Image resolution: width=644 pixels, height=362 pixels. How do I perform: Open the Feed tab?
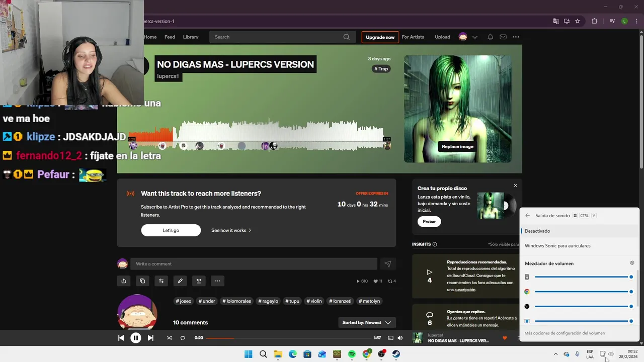(x=170, y=37)
